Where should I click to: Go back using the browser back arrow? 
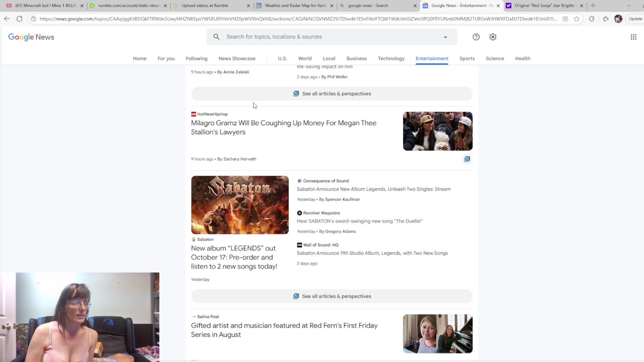[x=7, y=19]
